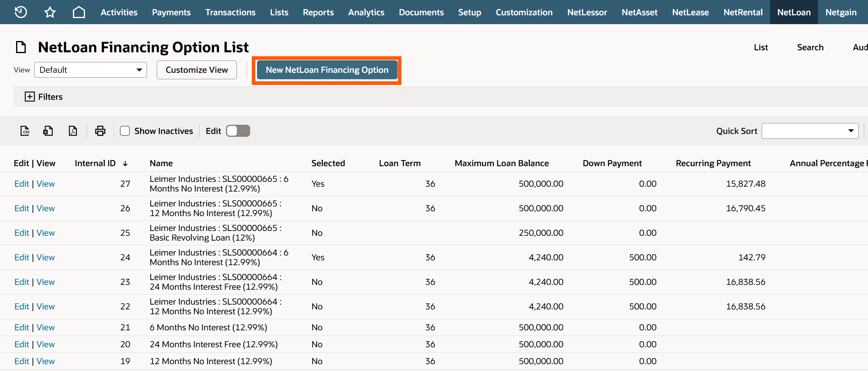Export the list to Excel
This screenshot has width=868, height=371.
point(48,131)
